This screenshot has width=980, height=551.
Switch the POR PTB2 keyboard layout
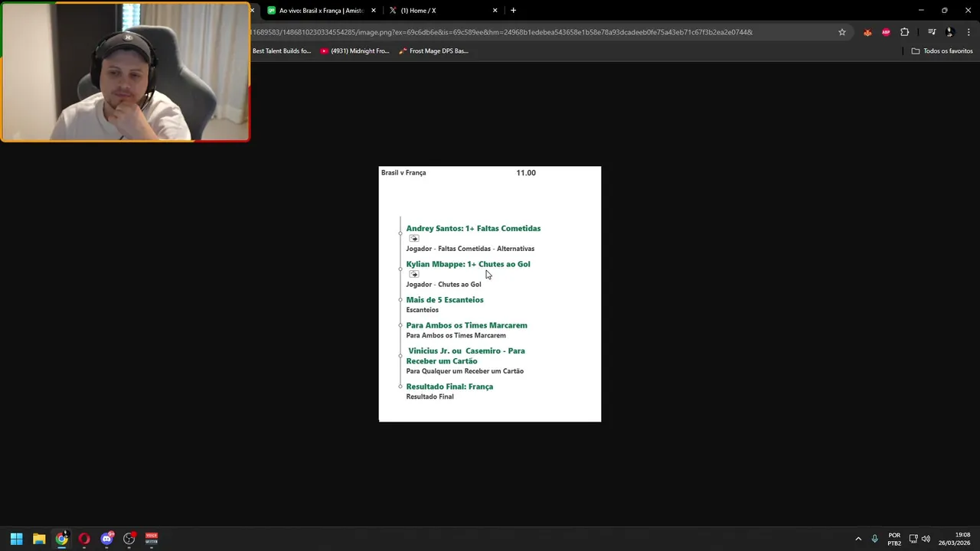[894, 539]
